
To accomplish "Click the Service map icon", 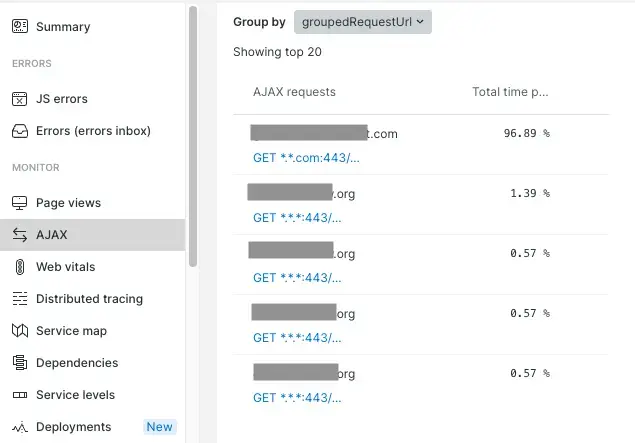I will click(19, 331).
